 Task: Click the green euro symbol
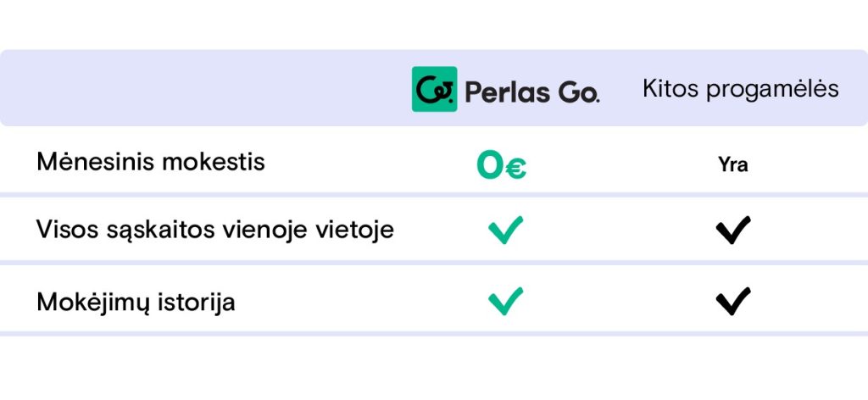click(x=516, y=169)
